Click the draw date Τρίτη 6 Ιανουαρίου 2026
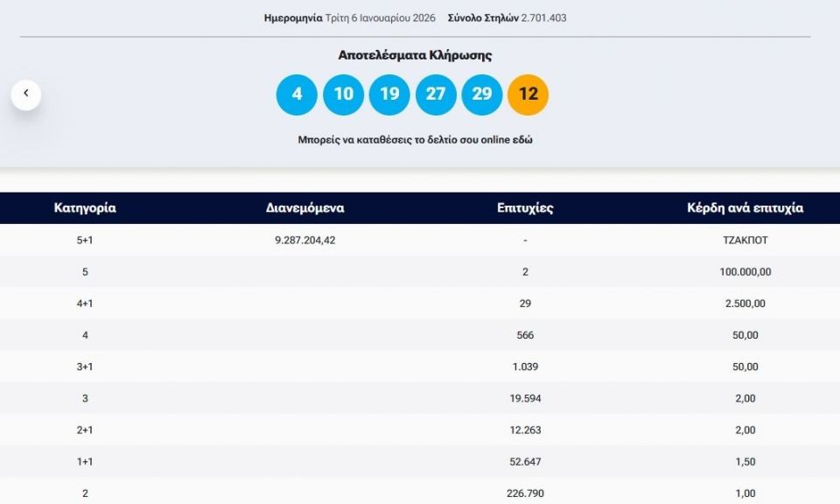Image resolution: width=840 pixels, height=504 pixels. 381,17
